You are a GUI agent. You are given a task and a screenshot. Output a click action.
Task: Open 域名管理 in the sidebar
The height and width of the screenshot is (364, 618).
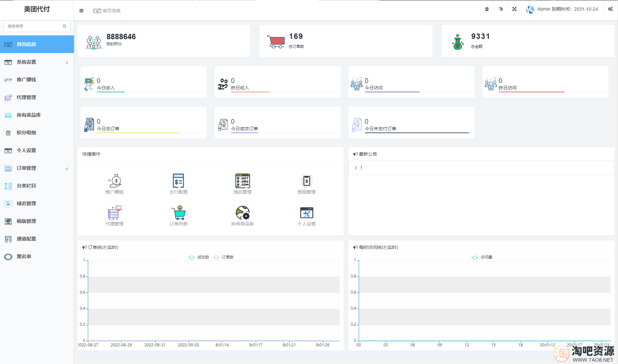click(x=37, y=204)
